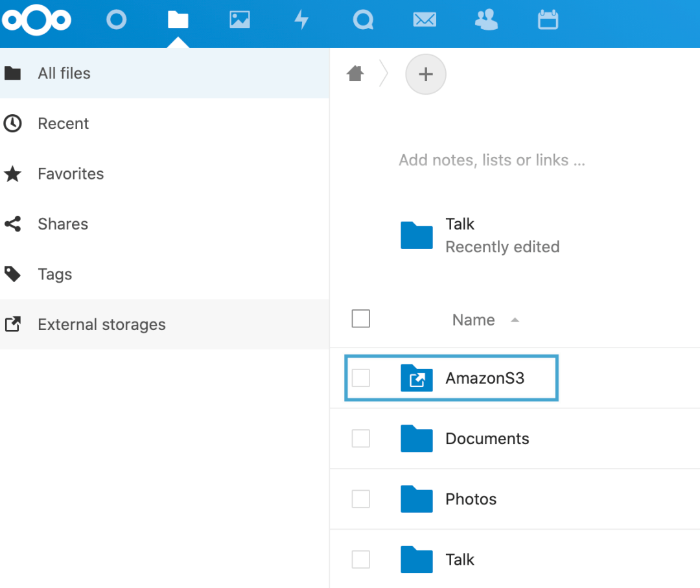Open External storages in sidebar
This screenshot has height=588, width=700.
[165, 324]
